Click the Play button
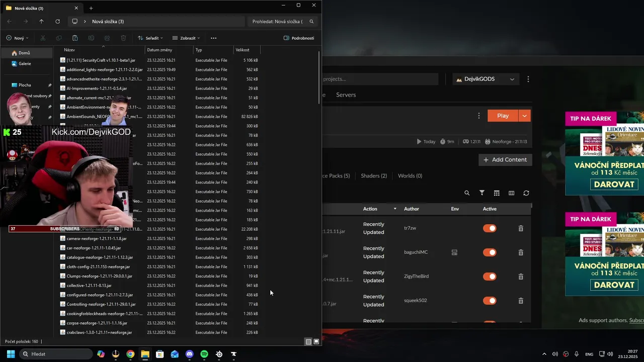 coord(503,116)
